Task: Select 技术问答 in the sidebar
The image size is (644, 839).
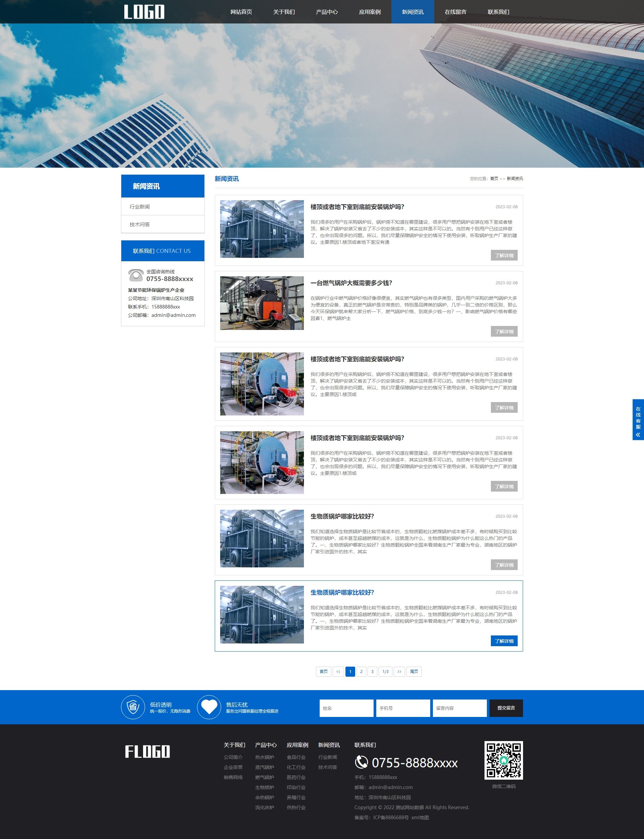Action: (140, 224)
